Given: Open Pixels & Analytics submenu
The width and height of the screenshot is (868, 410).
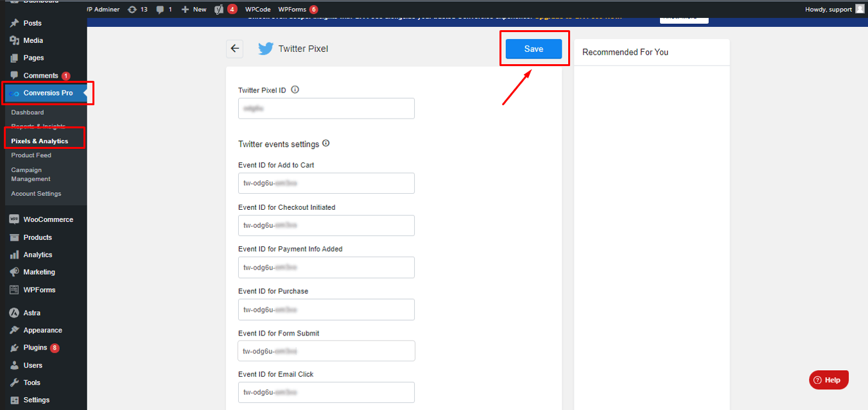Looking at the screenshot, I should (x=40, y=141).
